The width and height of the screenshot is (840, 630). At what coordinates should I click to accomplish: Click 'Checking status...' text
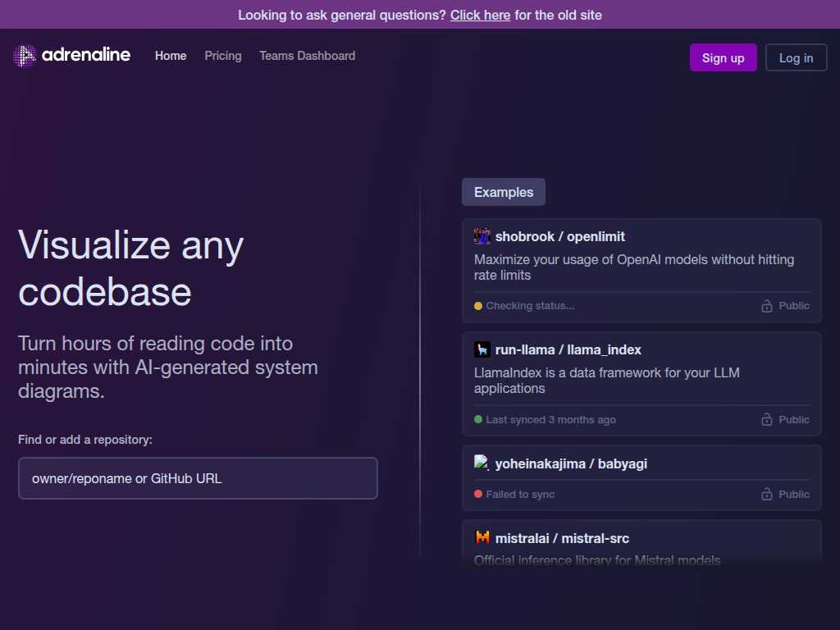(530, 306)
